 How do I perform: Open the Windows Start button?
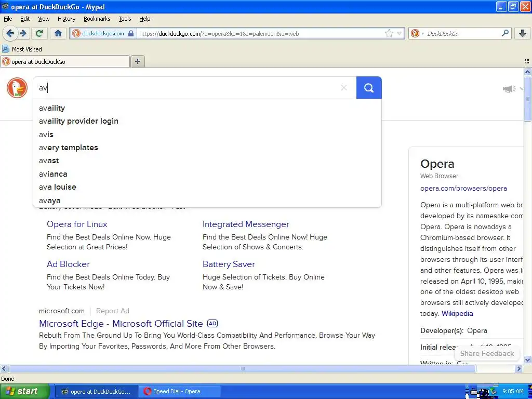click(24, 391)
